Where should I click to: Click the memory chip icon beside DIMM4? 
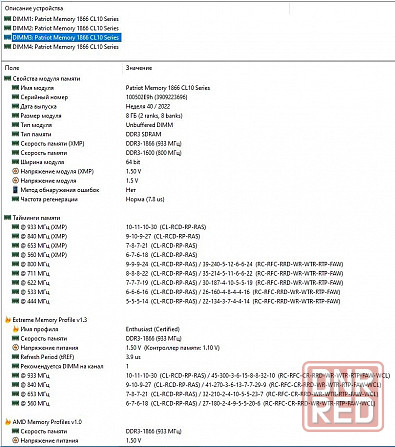coord(8,47)
